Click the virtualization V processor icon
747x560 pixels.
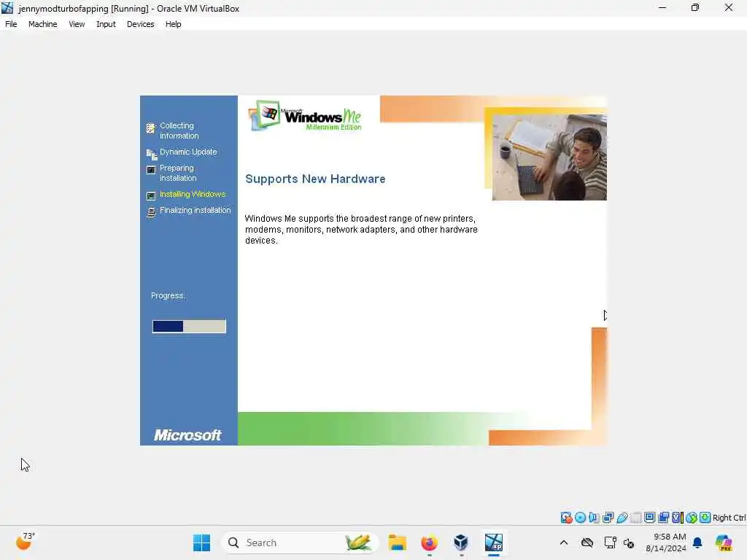pyautogui.click(x=678, y=518)
